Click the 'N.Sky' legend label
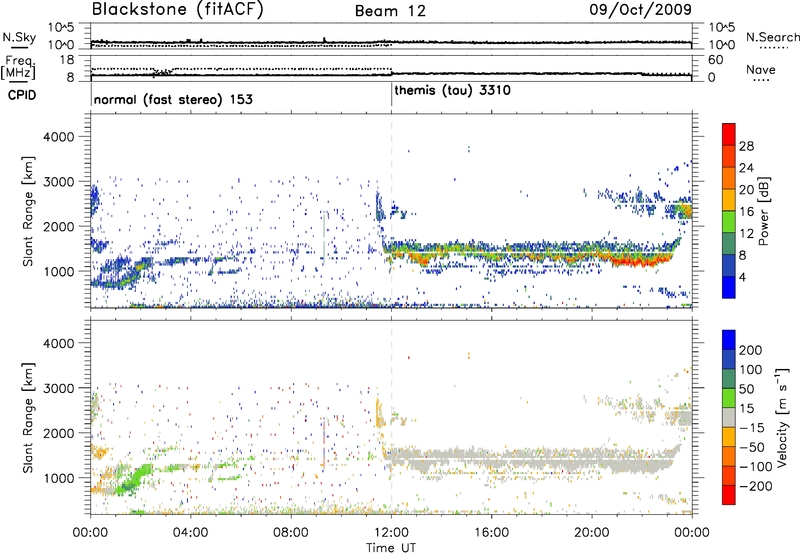This screenshot has width=800, height=554. coord(19,37)
